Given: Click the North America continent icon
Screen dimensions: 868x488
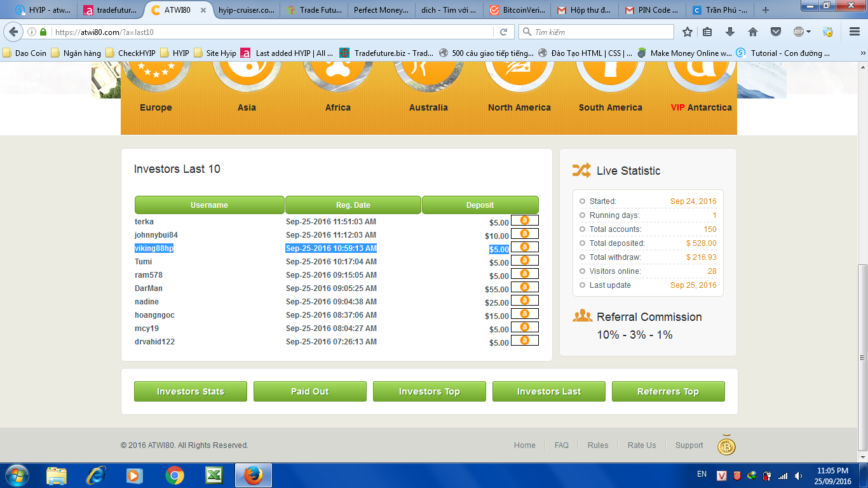Looking at the screenshot, I should click(520, 78).
